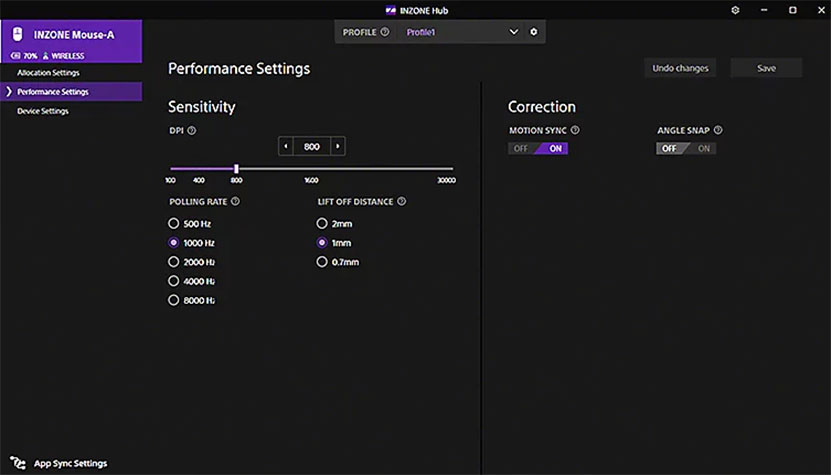Close the INZONE Hub window
Image resolution: width=831 pixels, height=475 pixels.
pyautogui.click(x=821, y=10)
